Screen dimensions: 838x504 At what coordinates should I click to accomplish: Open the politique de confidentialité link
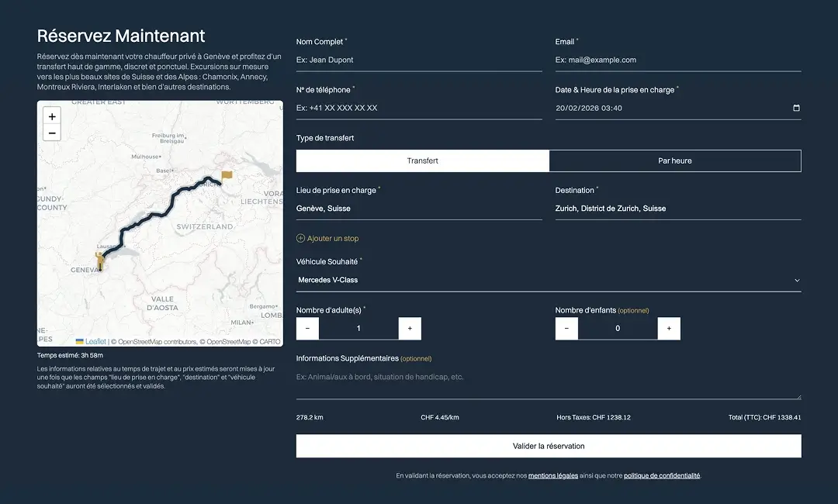pyautogui.click(x=661, y=475)
